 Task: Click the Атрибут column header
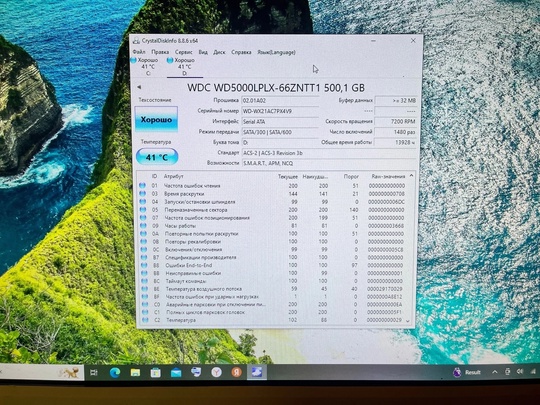click(x=174, y=176)
